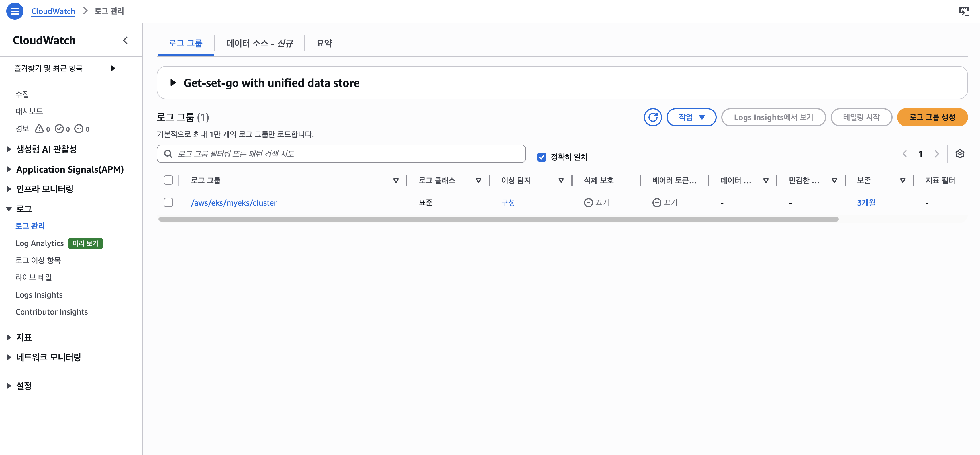
Task: Open the 작업 dropdown
Action: [x=692, y=117]
